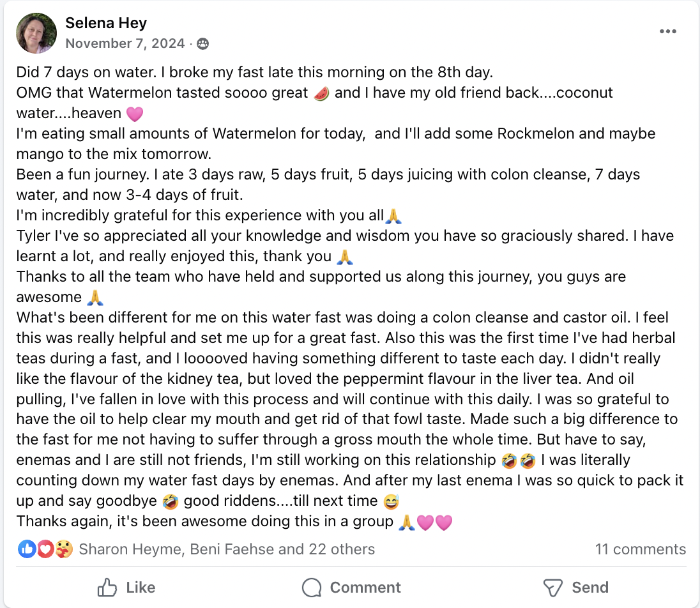This screenshot has height=608, width=700.
Task: Click the Comment button
Action: (x=351, y=588)
